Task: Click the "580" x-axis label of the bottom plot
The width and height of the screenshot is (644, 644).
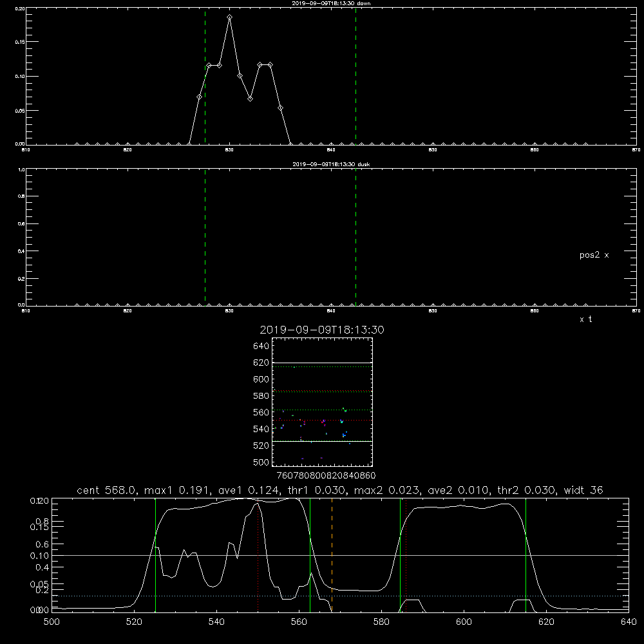Action: click(381, 622)
